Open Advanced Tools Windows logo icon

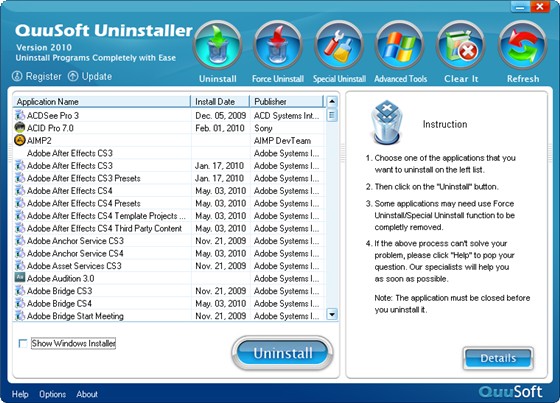point(400,45)
